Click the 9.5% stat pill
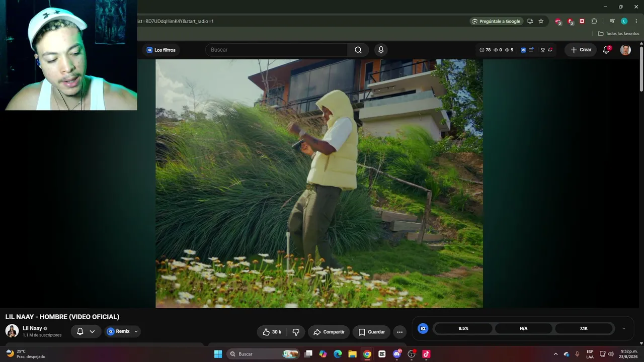This screenshot has width=644, height=362. click(463, 328)
